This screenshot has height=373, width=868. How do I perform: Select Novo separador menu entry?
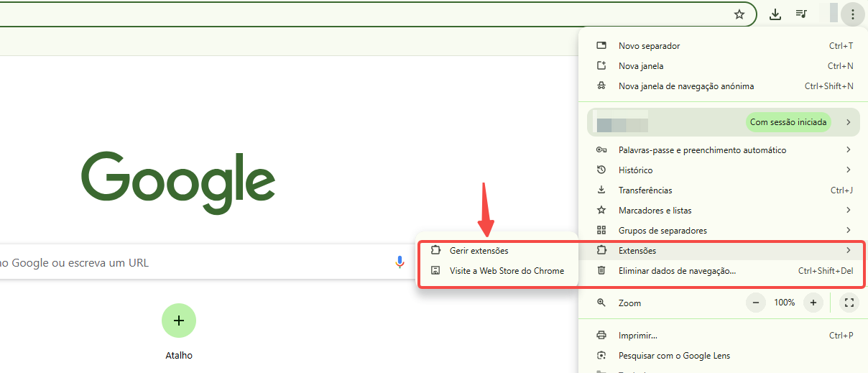[x=724, y=45]
